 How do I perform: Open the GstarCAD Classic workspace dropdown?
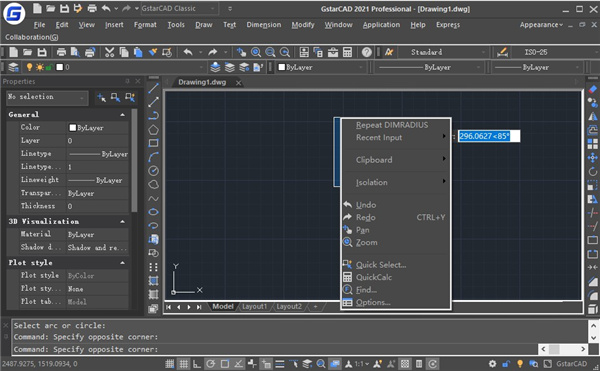click(x=179, y=8)
